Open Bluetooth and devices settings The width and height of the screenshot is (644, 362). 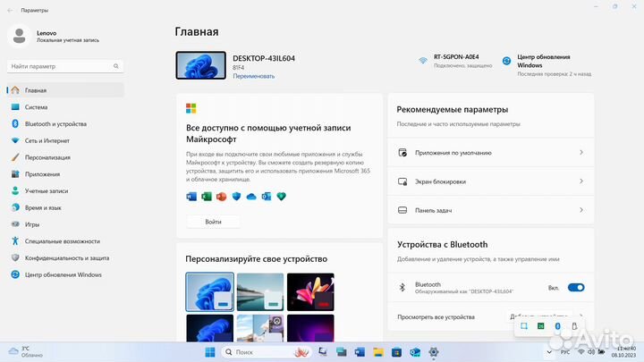coord(55,123)
